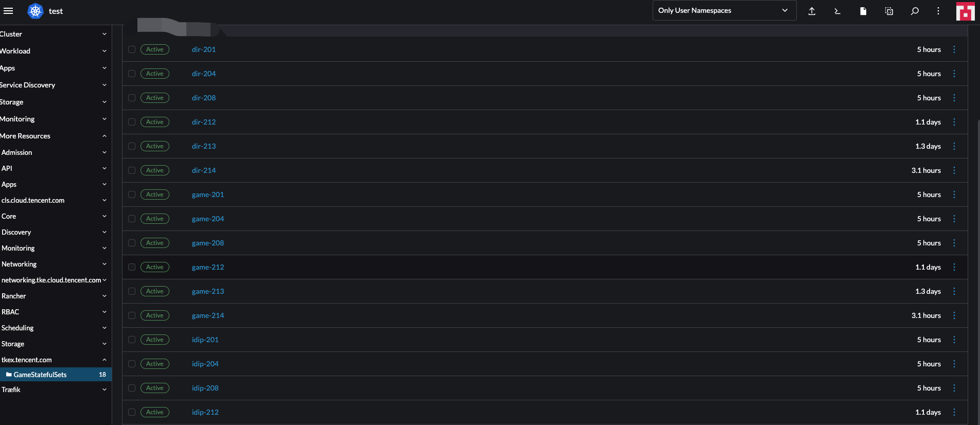Click the Kubernetes cluster logo icon
980x425 pixels.
pyautogui.click(x=36, y=11)
